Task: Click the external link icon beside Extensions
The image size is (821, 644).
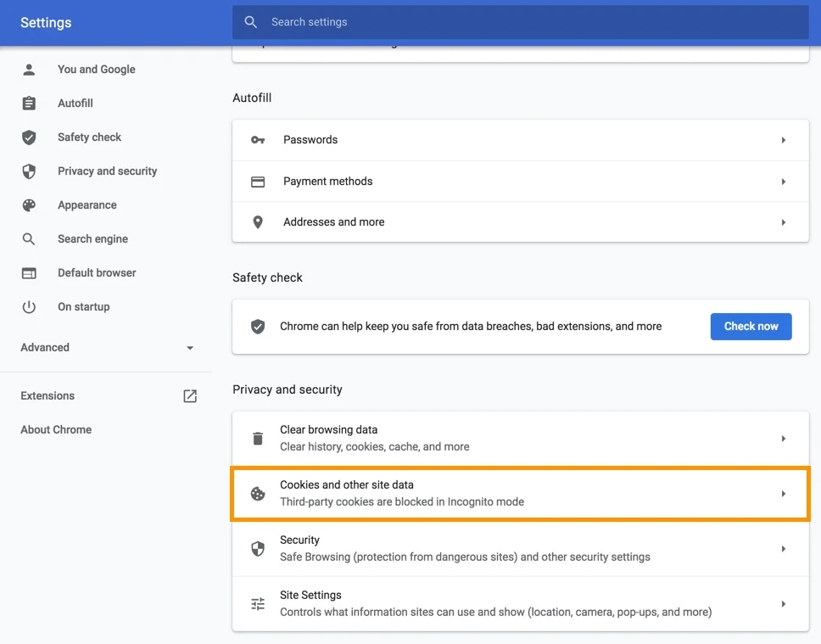Action: tap(190, 396)
